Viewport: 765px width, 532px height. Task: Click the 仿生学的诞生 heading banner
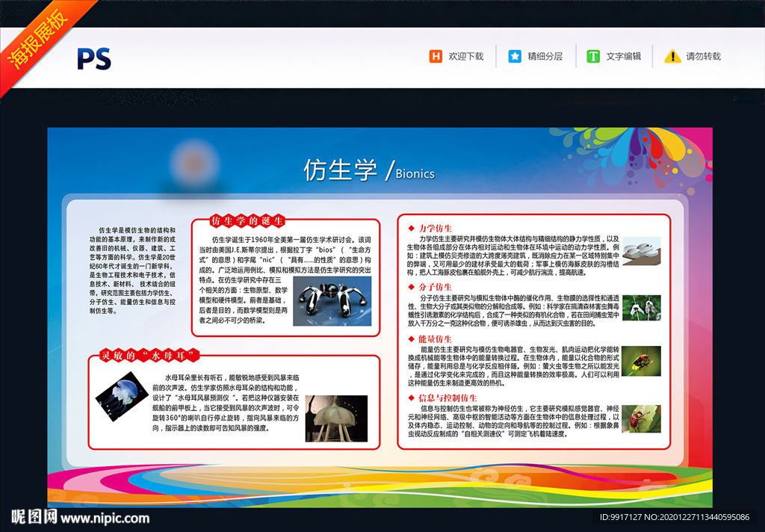247,220
